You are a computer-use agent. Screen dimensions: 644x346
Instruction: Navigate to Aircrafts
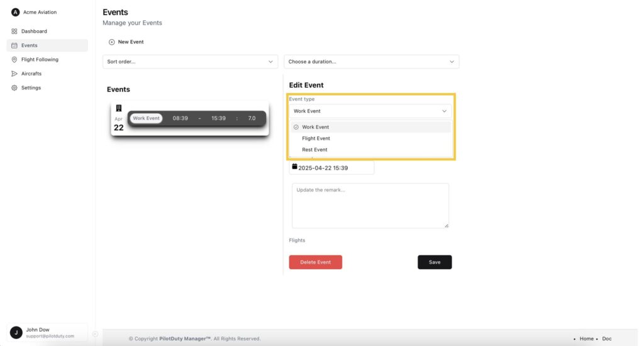click(47, 74)
